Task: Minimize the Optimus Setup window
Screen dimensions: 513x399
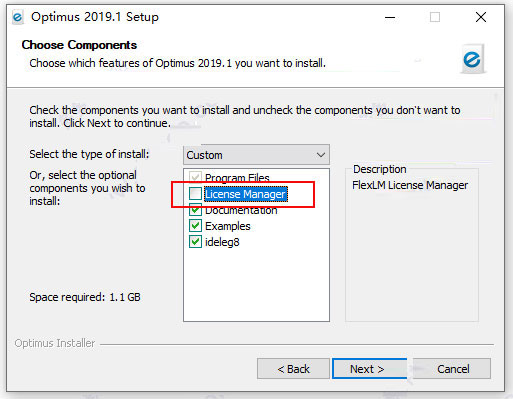Action: 390,17
